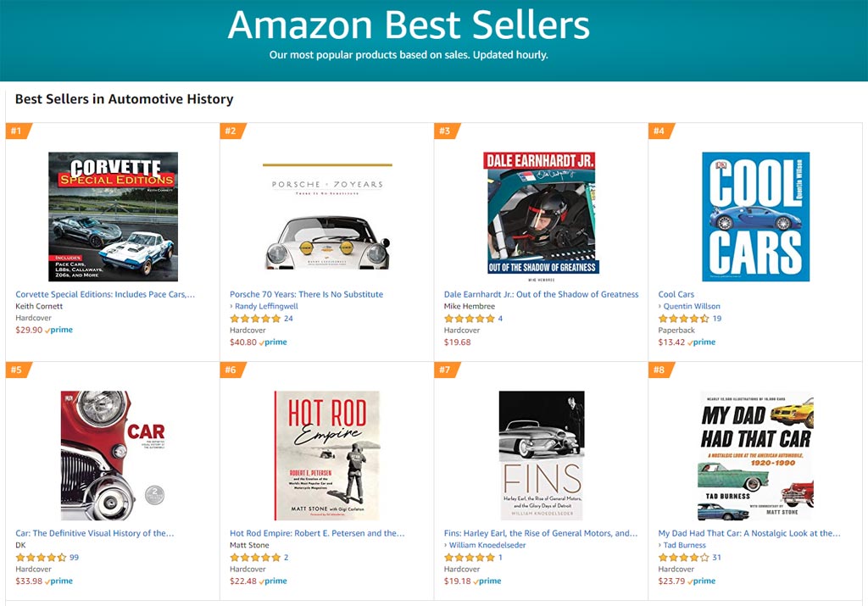Click the Hot Rod Empire title link

[x=317, y=533]
